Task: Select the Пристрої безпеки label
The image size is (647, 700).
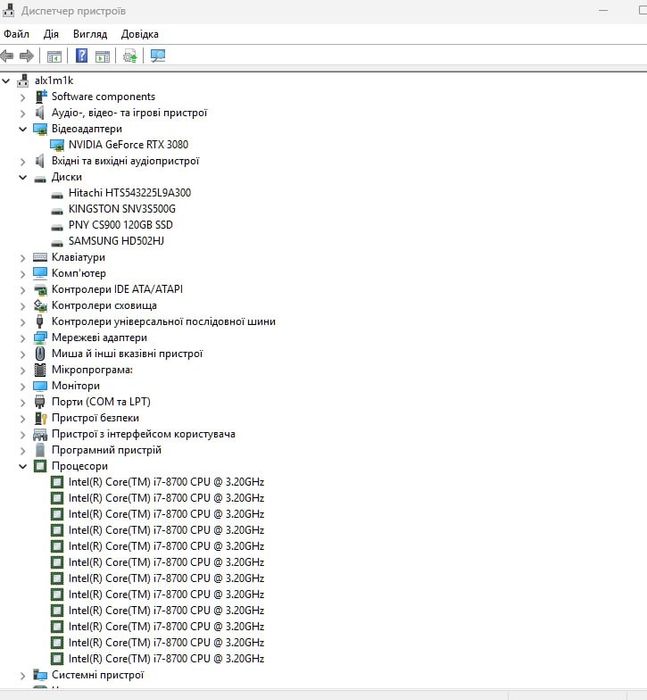Action: (96, 418)
